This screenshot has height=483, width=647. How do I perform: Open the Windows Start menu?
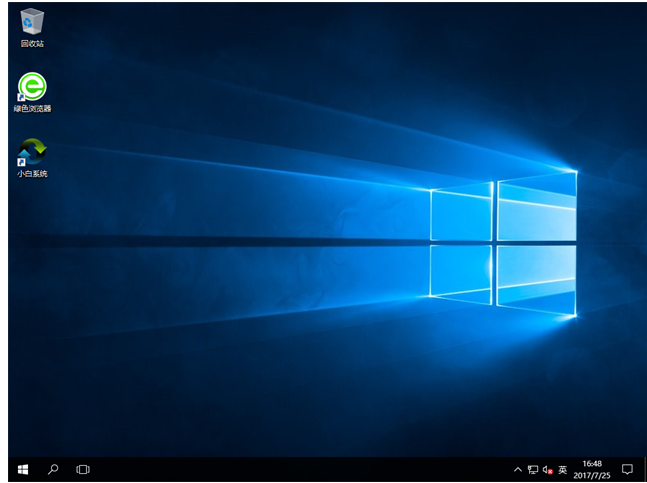tap(22, 468)
